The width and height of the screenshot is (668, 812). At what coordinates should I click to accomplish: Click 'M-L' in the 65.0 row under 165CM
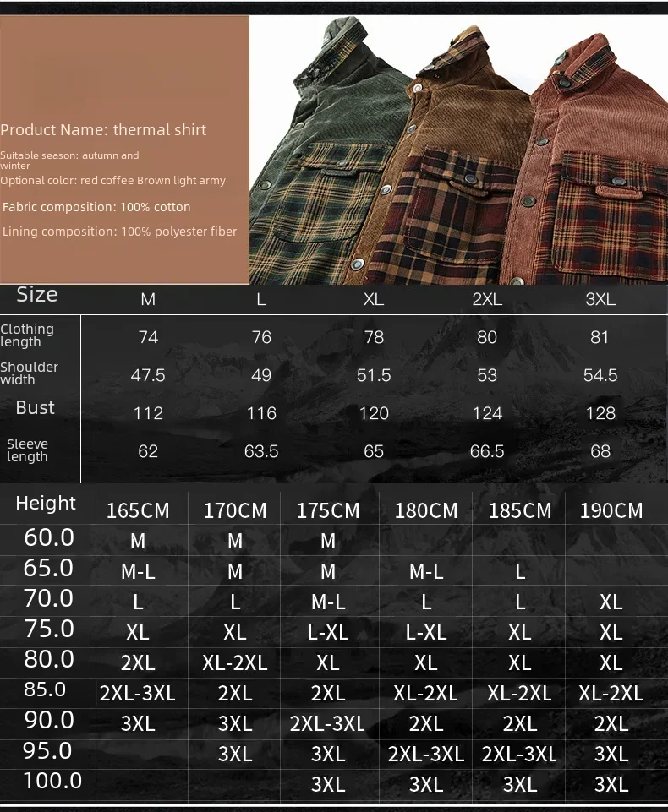[138, 572]
